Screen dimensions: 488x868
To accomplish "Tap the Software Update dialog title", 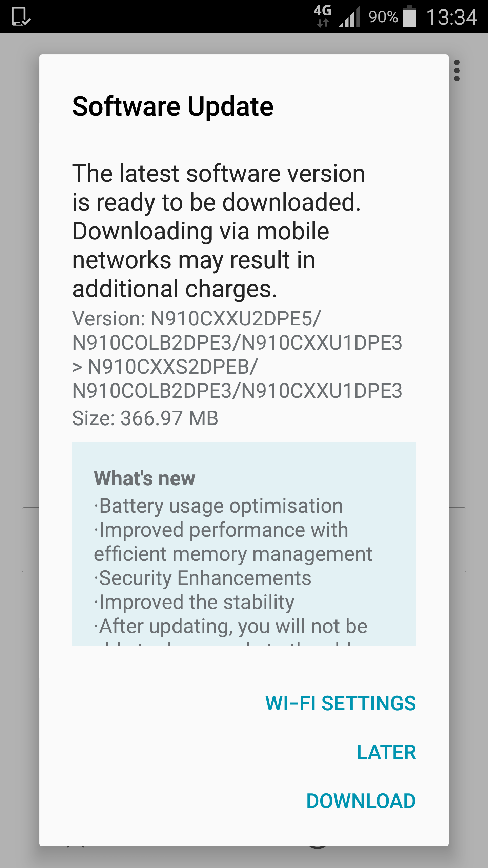I will pyautogui.click(x=173, y=106).
